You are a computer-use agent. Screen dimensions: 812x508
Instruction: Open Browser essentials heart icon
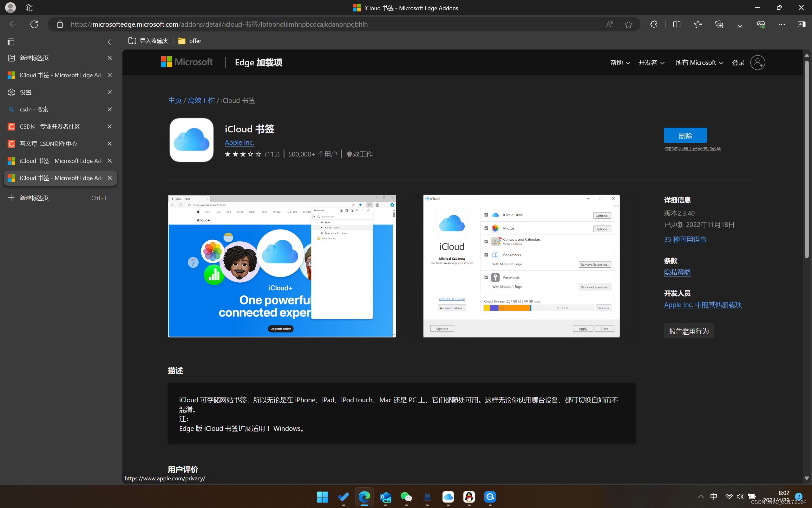(761, 24)
